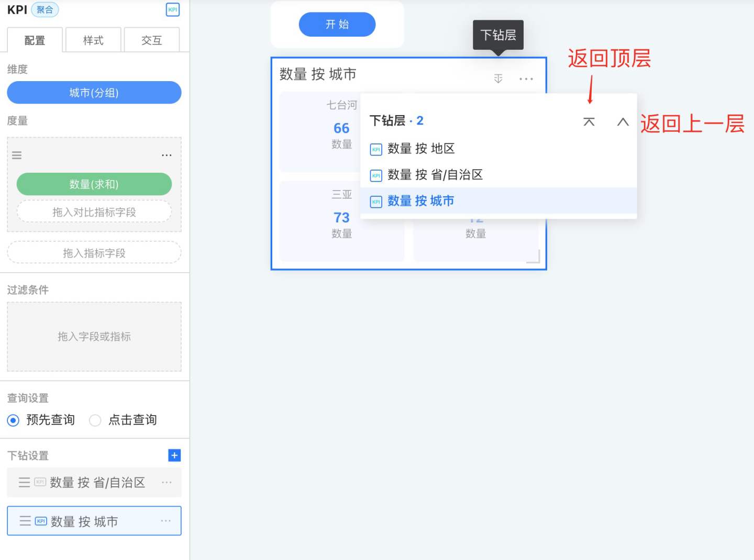
Task: Open options for 数量 按 城市 drill item
Action: pos(166,521)
